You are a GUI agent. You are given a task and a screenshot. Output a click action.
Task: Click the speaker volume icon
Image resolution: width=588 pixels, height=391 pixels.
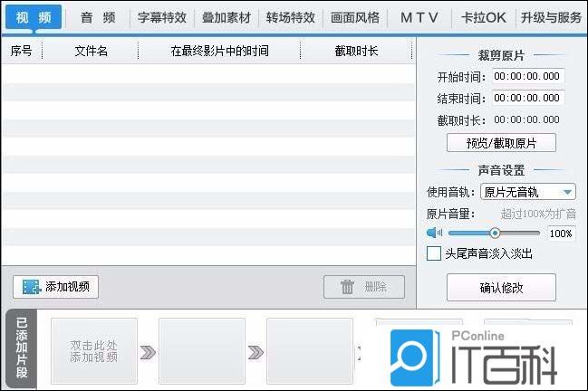point(434,233)
